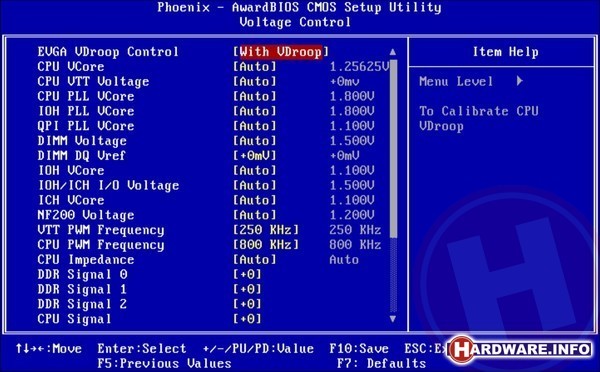Screen dimensions: 600x372
Task: Select the EVGA VDroop Control label
Action: tap(108, 52)
